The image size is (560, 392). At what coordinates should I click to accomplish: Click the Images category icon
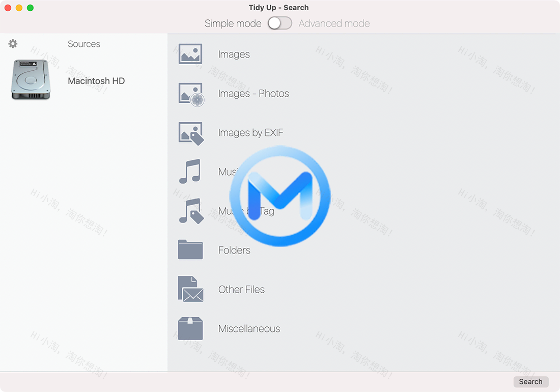click(190, 54)
